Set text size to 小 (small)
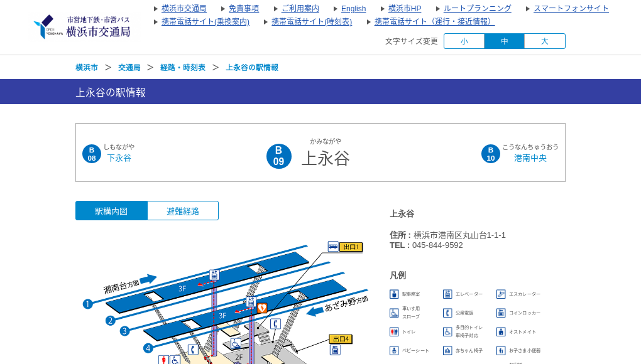 pyautogui.click(x=464, y=41)
